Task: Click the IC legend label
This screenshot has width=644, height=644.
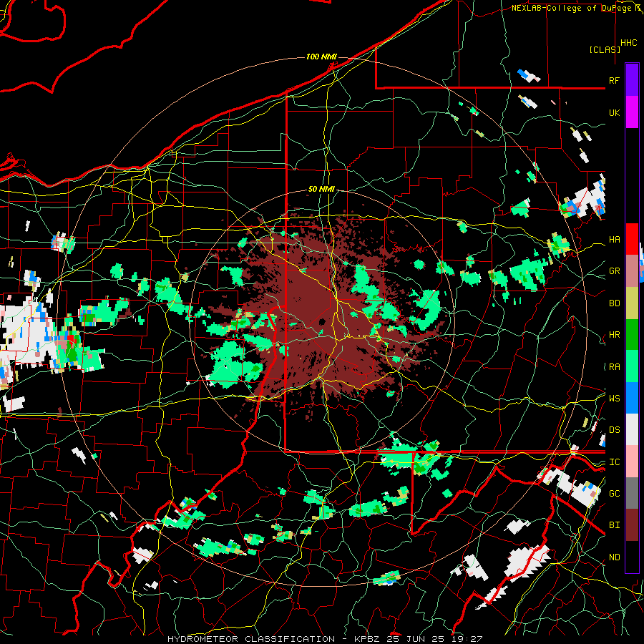Action: point(615,462)
